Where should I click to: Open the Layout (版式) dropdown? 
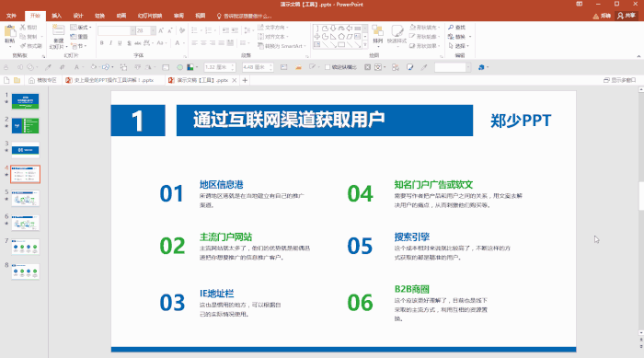81,27
